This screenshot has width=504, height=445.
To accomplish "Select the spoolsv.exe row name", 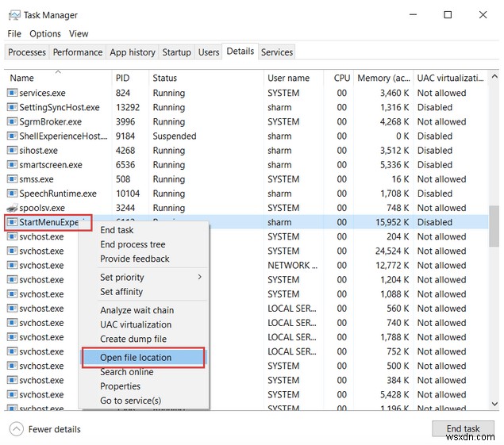I will pos(42,208).
